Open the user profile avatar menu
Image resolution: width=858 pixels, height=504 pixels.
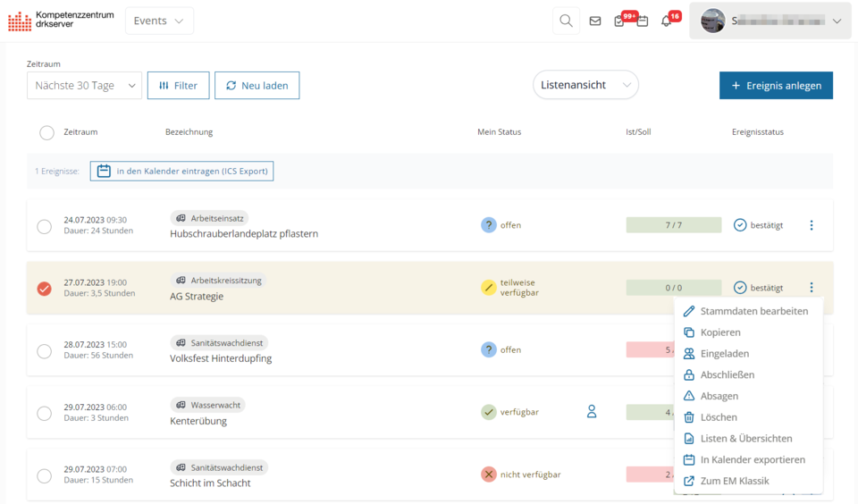coord(770,21)
